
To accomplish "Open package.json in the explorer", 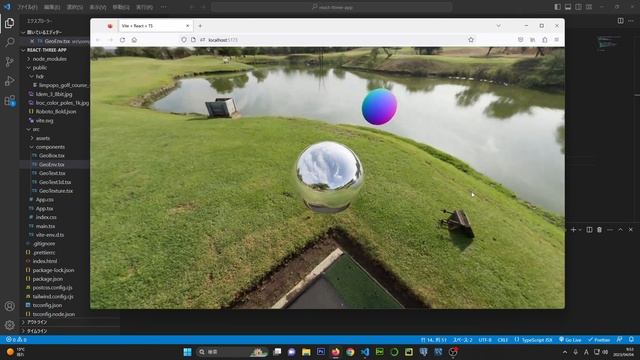I will pyautogui.click(x=47, y=279).
